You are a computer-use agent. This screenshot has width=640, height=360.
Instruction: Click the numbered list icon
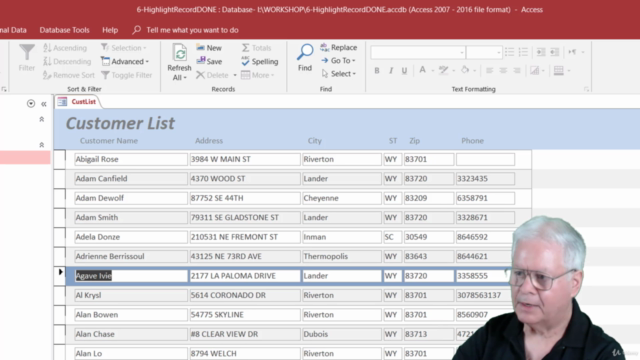pos(523,52)
